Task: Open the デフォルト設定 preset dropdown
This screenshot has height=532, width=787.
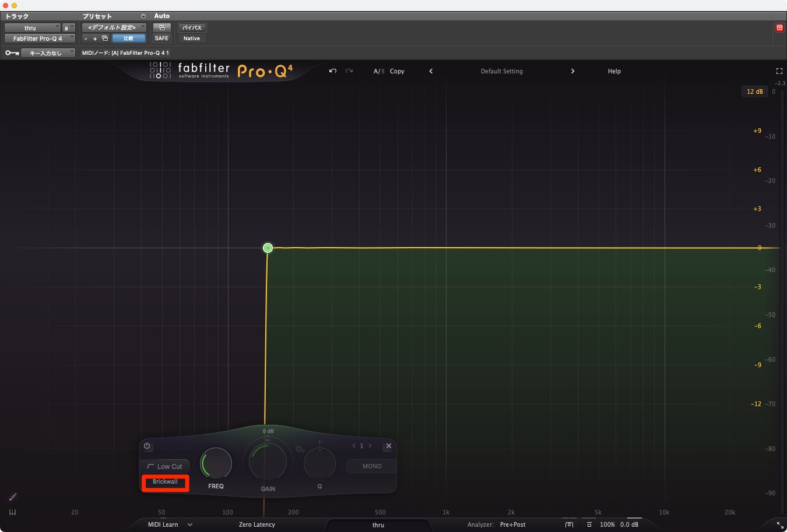Action: [x=114, y=27]
